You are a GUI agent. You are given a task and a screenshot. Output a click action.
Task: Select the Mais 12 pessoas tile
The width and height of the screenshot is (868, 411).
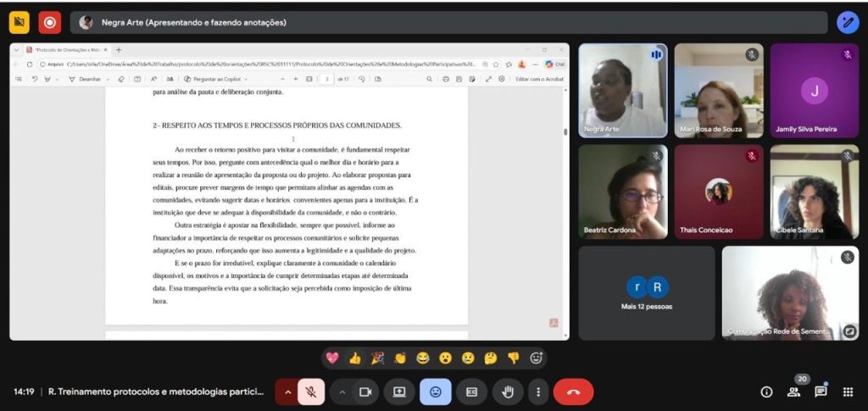[646, 292]
